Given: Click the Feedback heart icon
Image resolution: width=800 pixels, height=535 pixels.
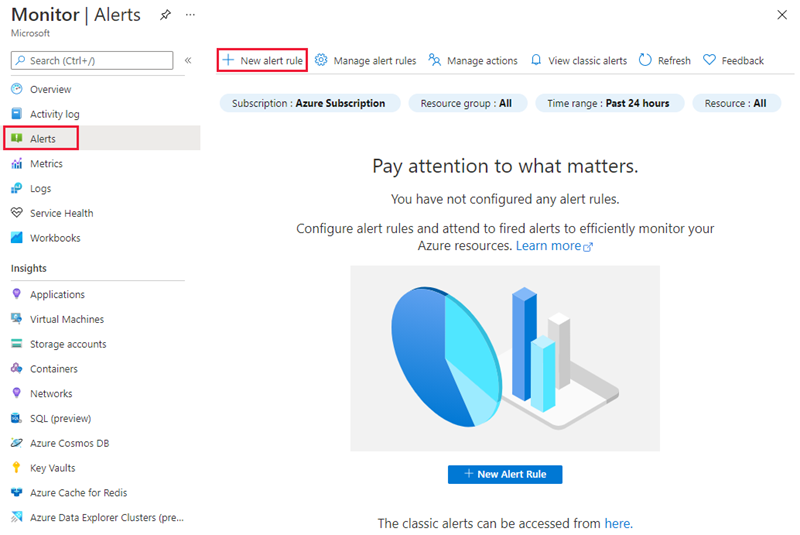Looking at the screenshot, I should coord(709,60).
